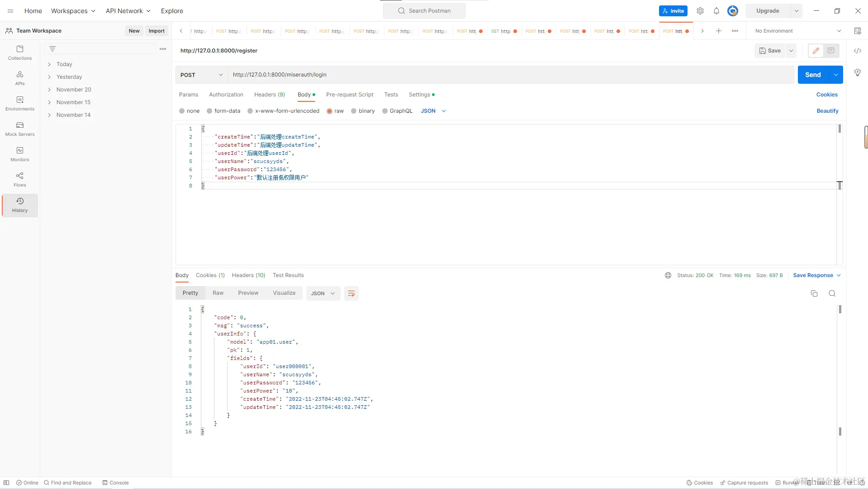Open the comments mode icon

click(x=831, y=51)
